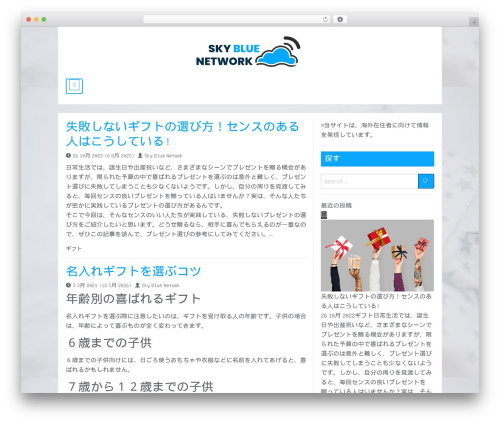Click the clock icon beside 2022 post date

(x=68, y=155)
